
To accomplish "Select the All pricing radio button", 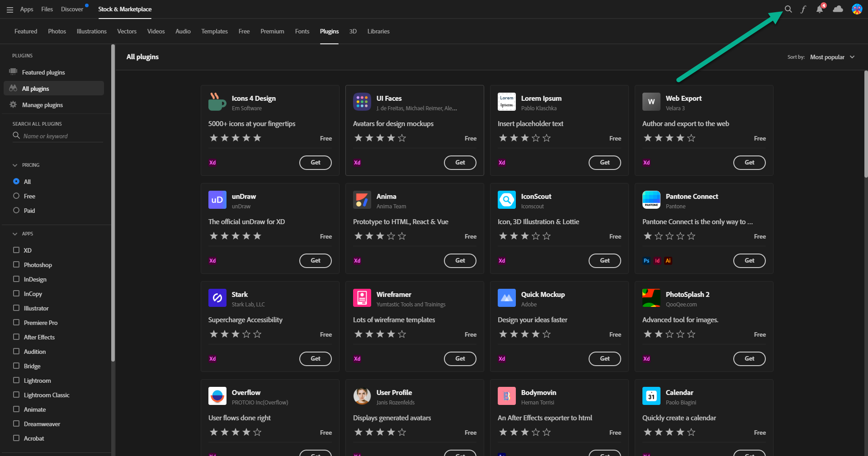I will point(16,181).
